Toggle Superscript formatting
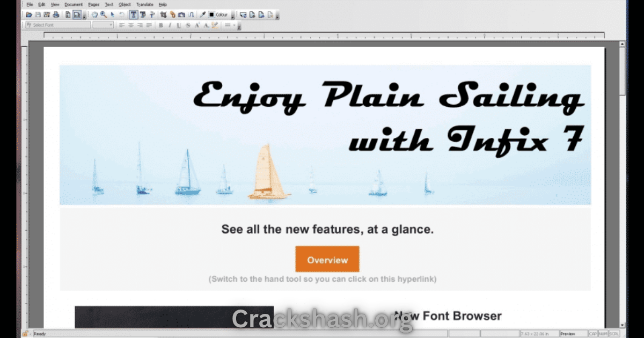The image size is (644, 338). click(x=197, y=25)
